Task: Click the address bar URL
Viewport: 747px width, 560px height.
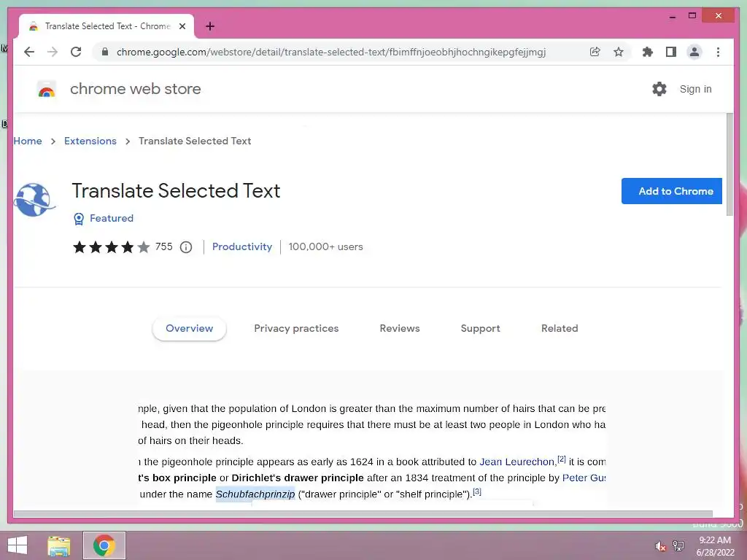Action: 331,52
